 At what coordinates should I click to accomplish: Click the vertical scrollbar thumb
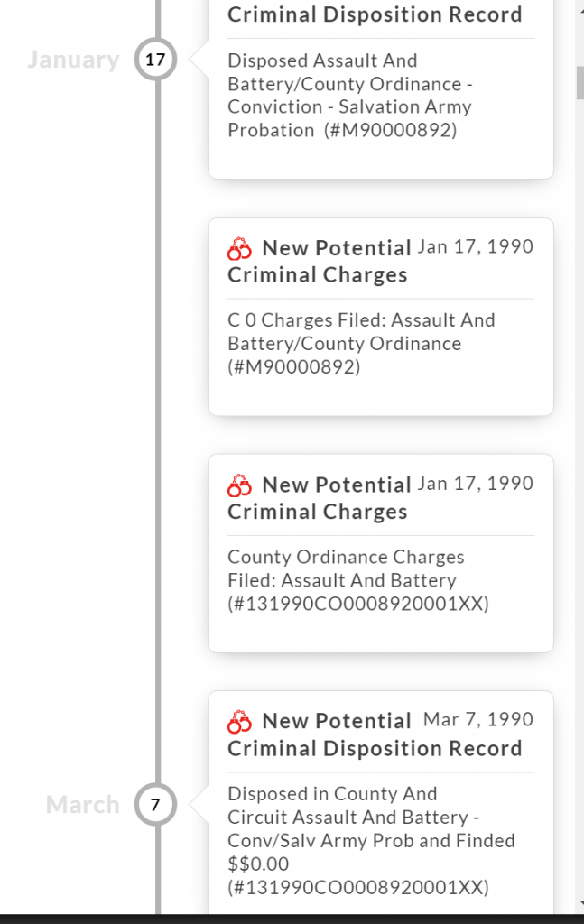click(580, 81)
